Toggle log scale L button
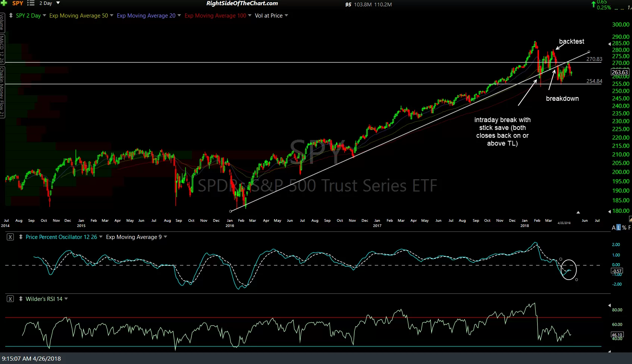Viewport: 632px width, 364px height. point(619,227)
